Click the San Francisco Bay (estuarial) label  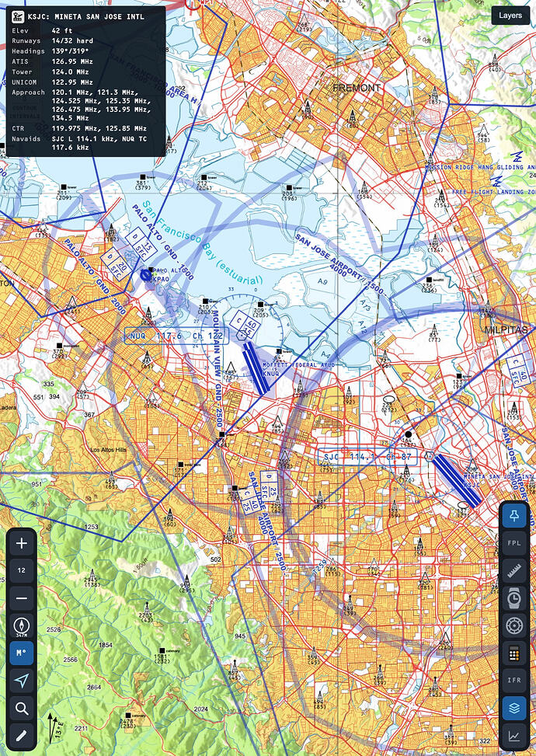pos(203,244)
